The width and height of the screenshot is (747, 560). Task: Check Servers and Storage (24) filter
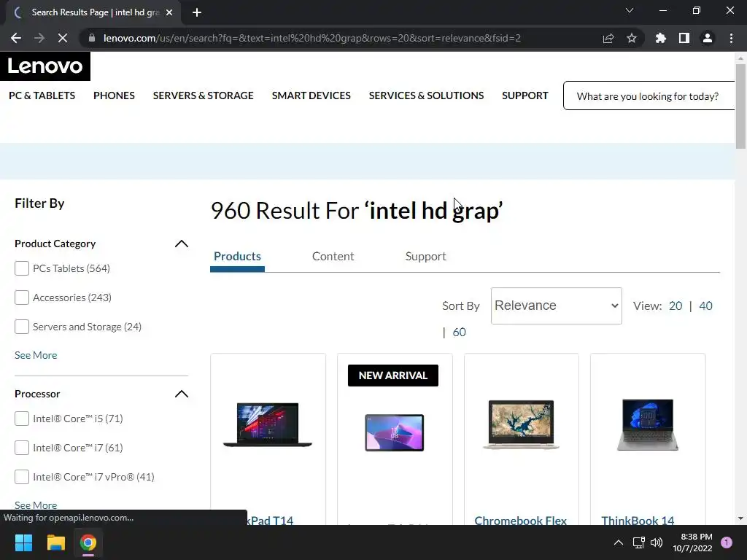tap(21, 327)
